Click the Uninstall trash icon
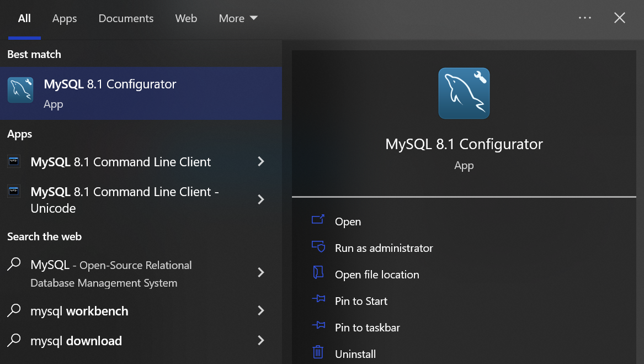Screen dimensions: 644x364 tap(318, 352)
